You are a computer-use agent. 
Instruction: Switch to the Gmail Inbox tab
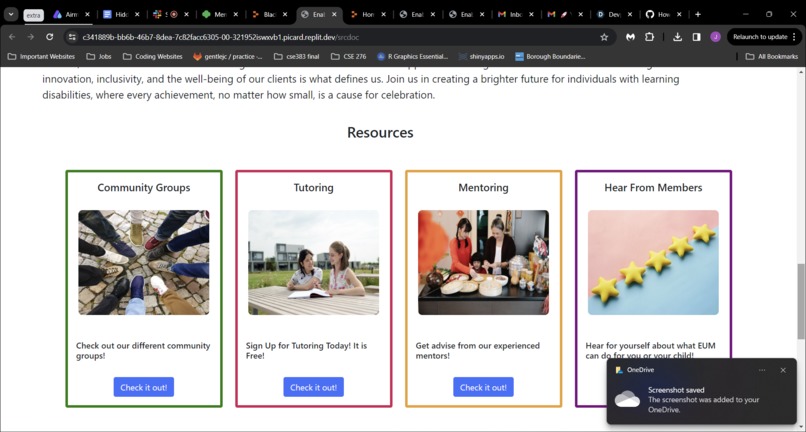pos(516,14)
